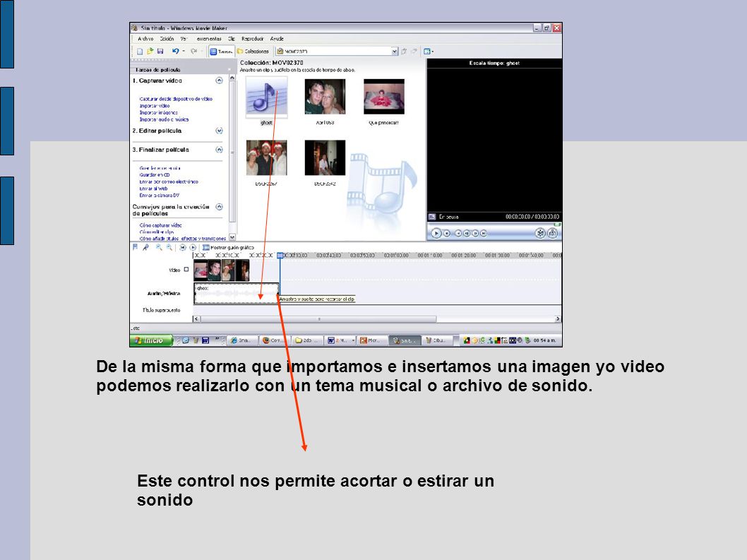Click the Play button in preview monitor

(x=436, y=233)
